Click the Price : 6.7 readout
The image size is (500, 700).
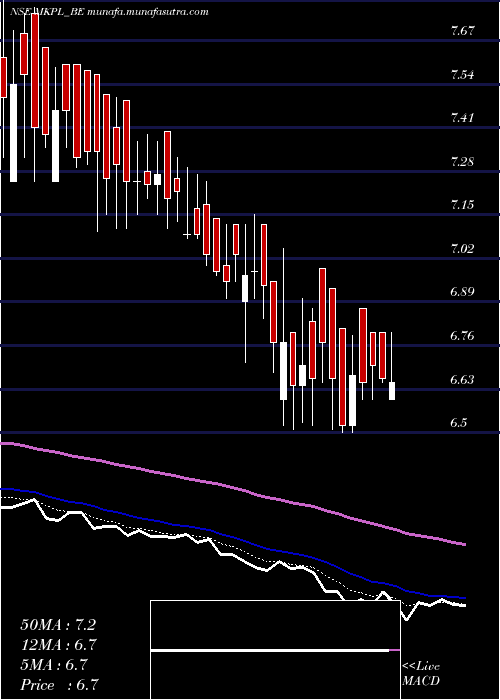coord(59,685)
